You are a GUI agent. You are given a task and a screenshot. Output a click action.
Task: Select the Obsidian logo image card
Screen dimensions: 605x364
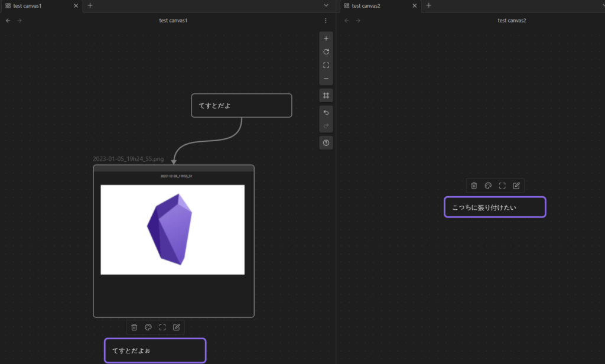pyautogui.click(x=173, y=229)
